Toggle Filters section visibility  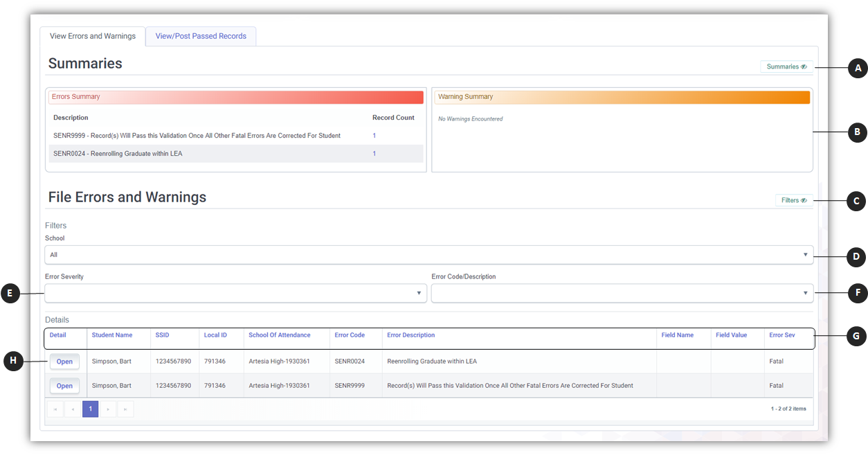[x=793, y=201]
